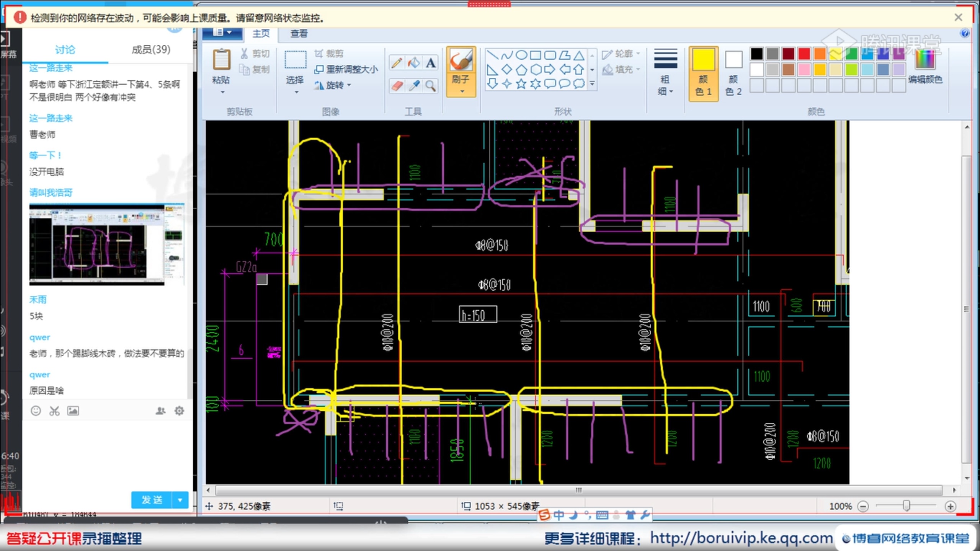Click the Send (发送) button
980x551 pixels.
(152, 500)
